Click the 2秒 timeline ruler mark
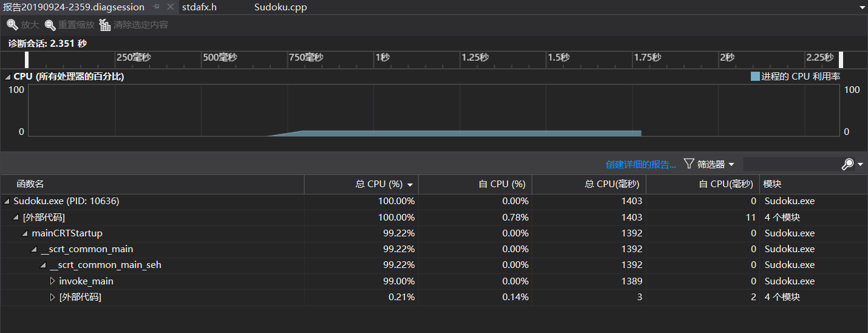 point(727,58)
